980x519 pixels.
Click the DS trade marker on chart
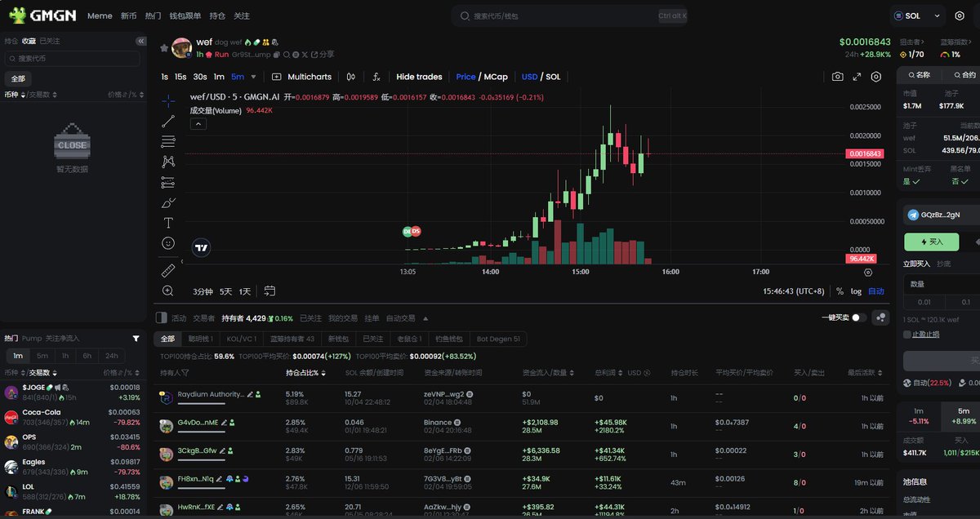(x=416, y=232)
